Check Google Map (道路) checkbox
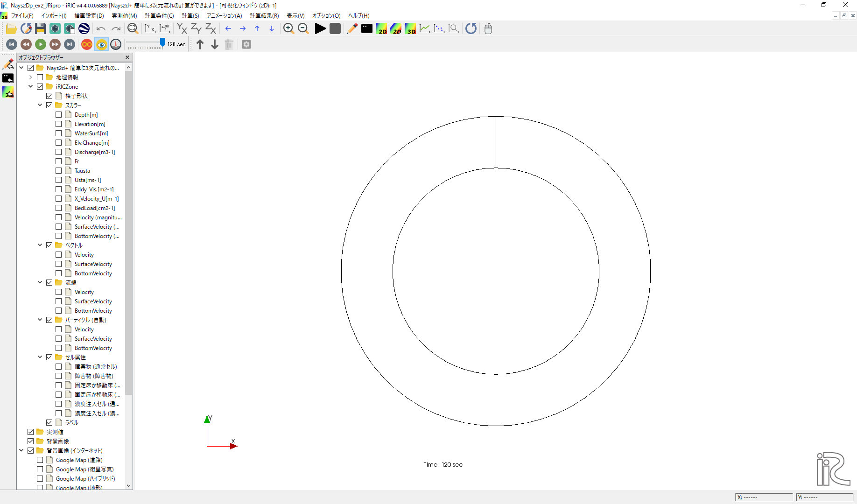Viewport: 857px width, 504px height. pos(40,460)
